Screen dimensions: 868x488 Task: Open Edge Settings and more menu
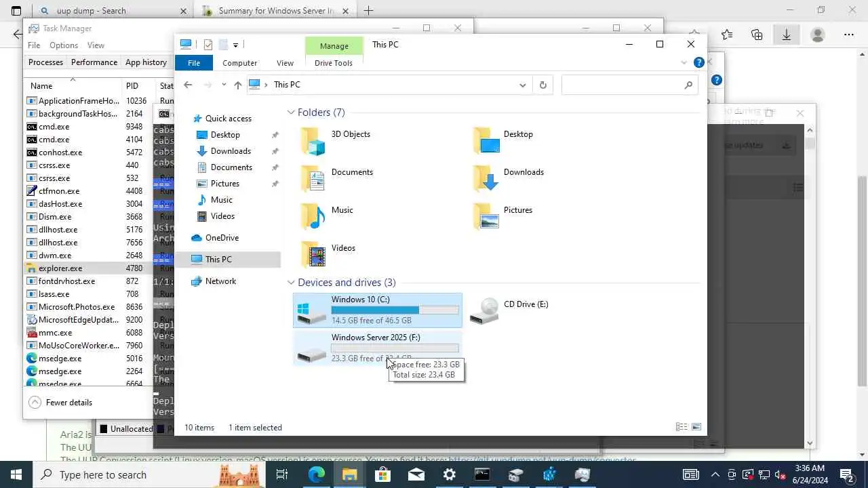849,35
